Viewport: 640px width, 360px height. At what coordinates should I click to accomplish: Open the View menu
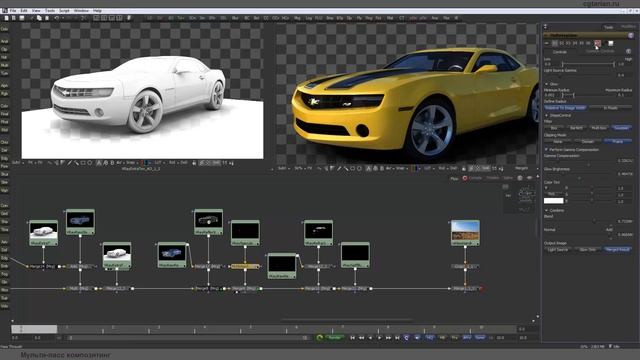[36, 11]
